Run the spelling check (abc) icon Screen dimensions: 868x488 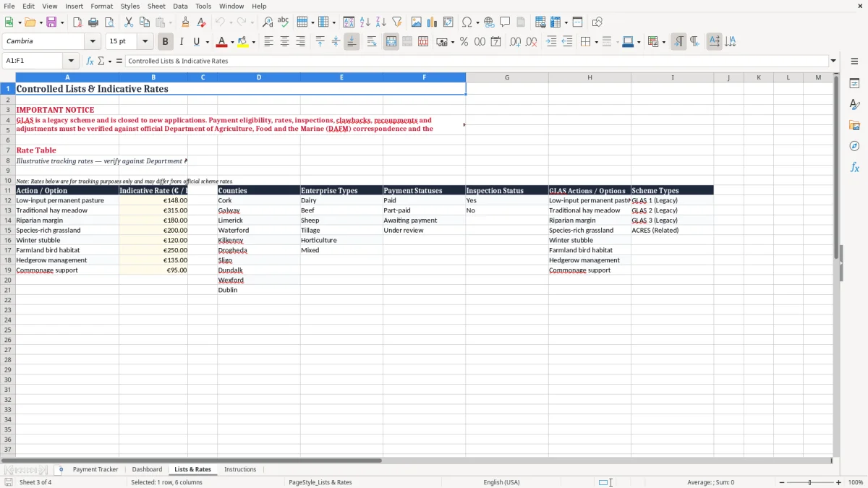(284, 22)
